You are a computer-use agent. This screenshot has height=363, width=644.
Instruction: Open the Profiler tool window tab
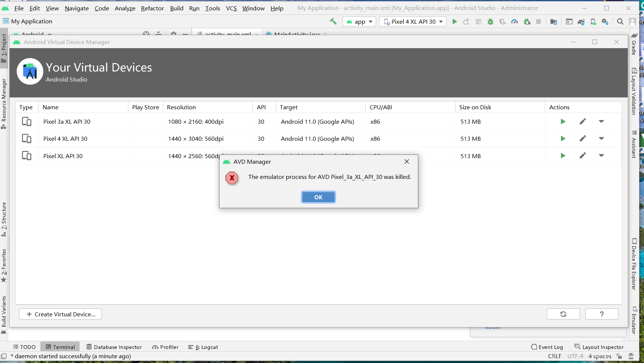point(165,347)
